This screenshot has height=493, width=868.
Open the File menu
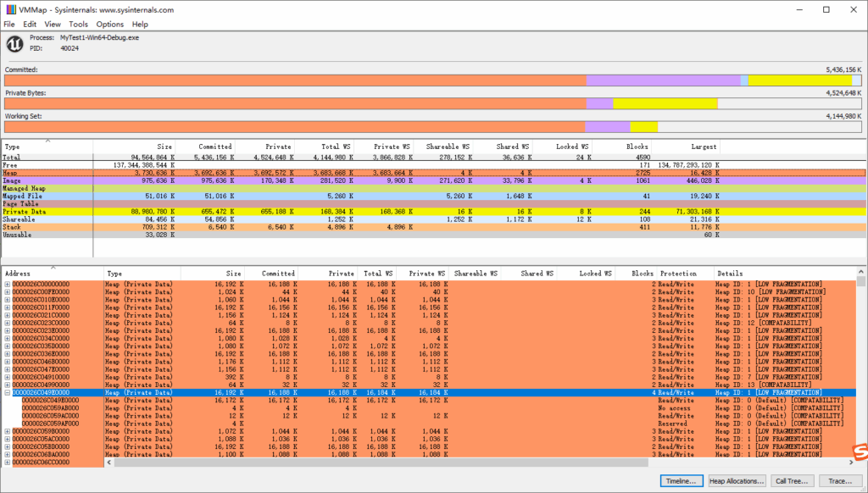click(x=8, y=24)
